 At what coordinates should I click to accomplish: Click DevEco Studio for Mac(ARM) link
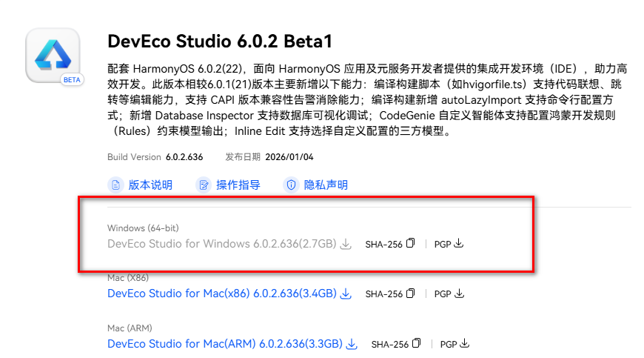[224, 344]
